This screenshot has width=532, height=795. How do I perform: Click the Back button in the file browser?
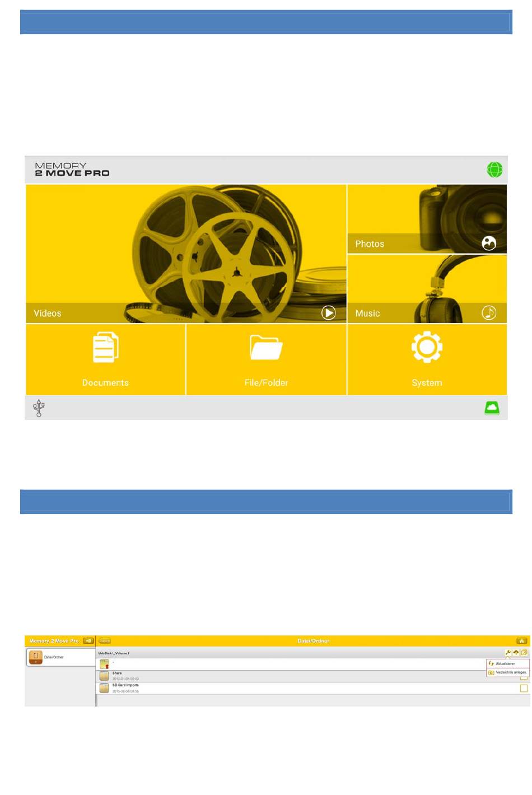click(105, 640)
